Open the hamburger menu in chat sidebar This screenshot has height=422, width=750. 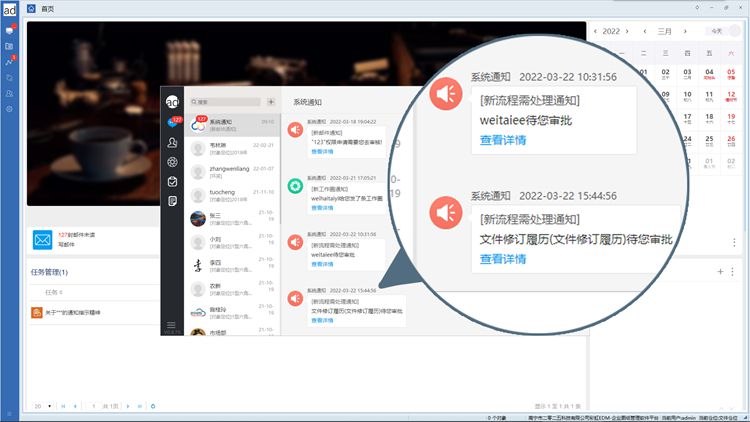[x=172, y=325]
